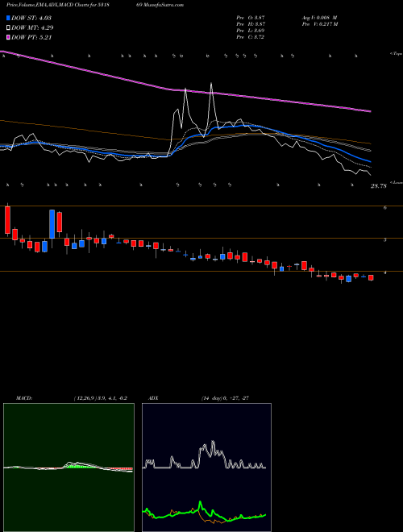
Task: Click the blue DOW ST legend swatch
Action: [x=9, y=18]
